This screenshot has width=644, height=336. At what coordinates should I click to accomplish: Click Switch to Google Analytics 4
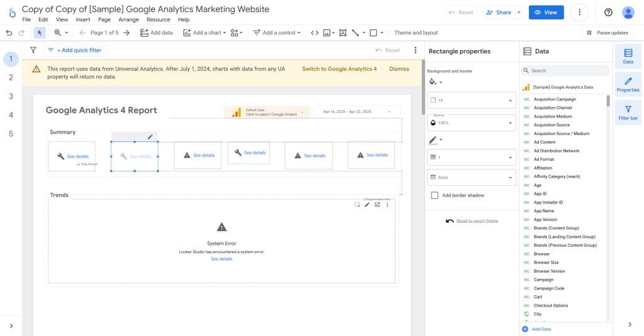(339, 69)
